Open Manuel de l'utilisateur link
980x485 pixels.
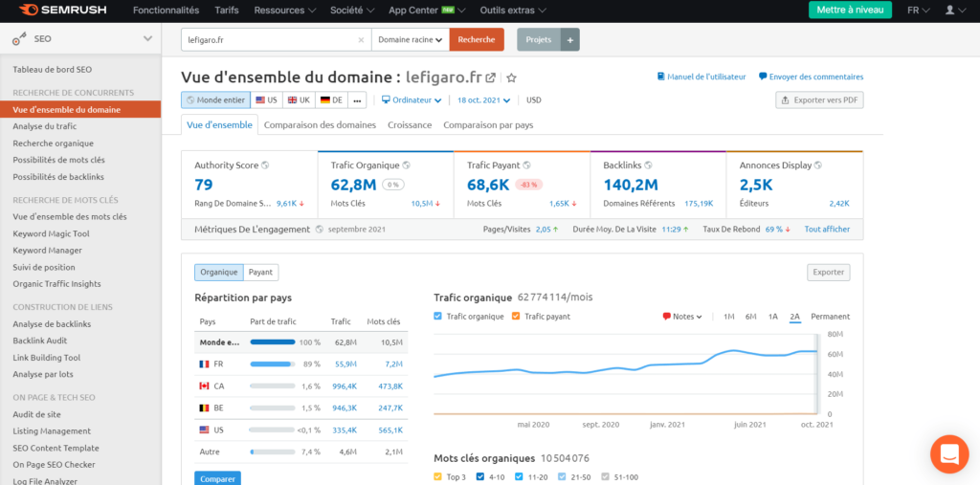click(x=702, y=77)
